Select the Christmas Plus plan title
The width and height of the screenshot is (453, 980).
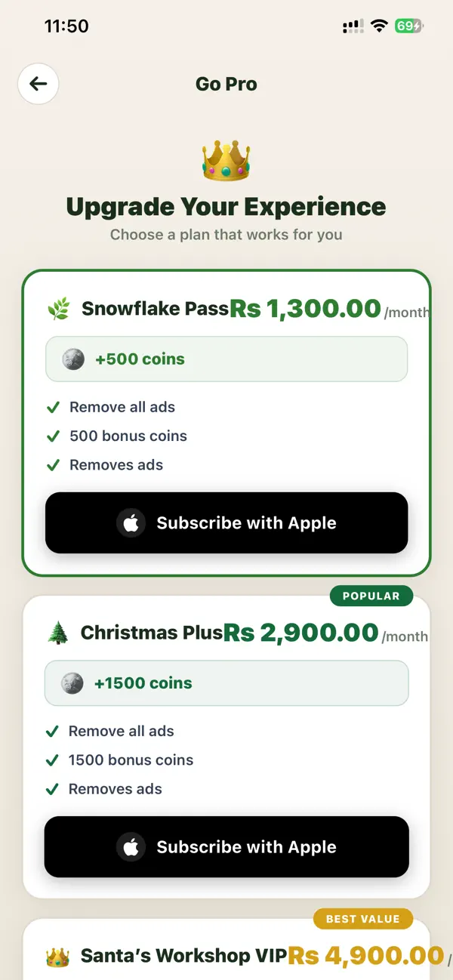[152, 633]
